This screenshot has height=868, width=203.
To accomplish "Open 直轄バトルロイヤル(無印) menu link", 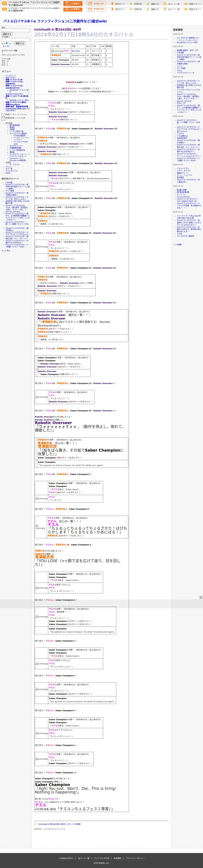I will point(15,102).
